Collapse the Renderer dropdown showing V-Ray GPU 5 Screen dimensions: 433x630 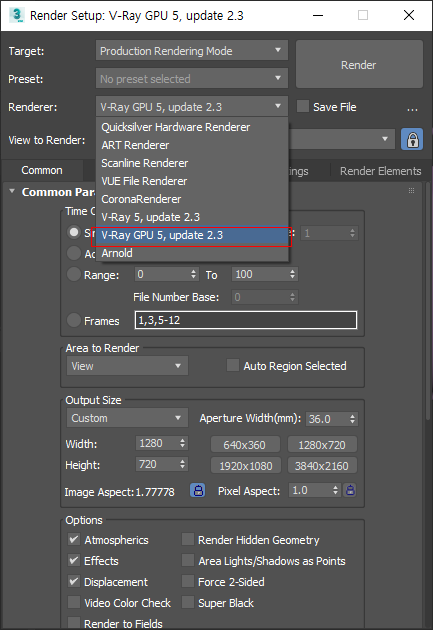click(x=192, y=107)
